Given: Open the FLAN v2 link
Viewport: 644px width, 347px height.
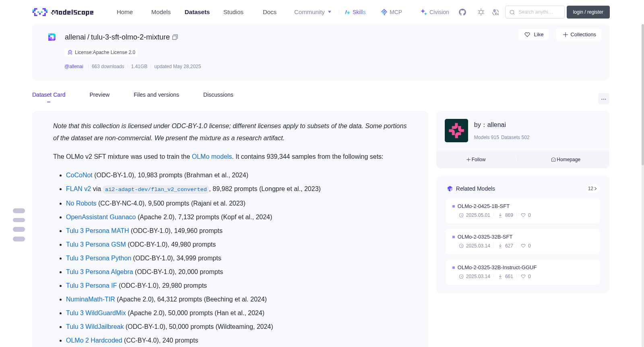Looking at the screenshot, I should [78, 189].
